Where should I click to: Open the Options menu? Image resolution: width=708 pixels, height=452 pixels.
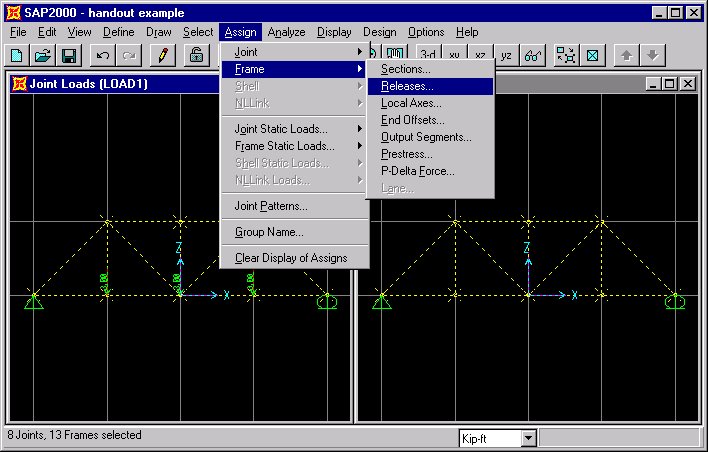point(426,32)
